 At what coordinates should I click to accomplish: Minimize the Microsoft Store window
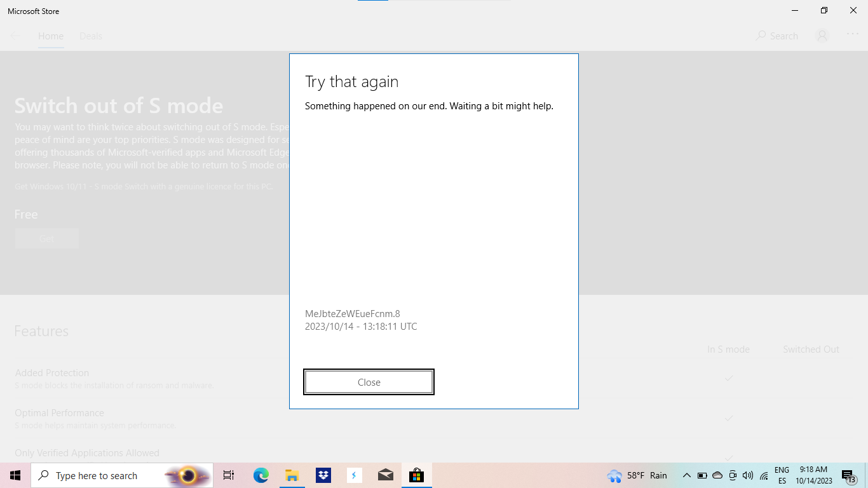coord(795,10)
